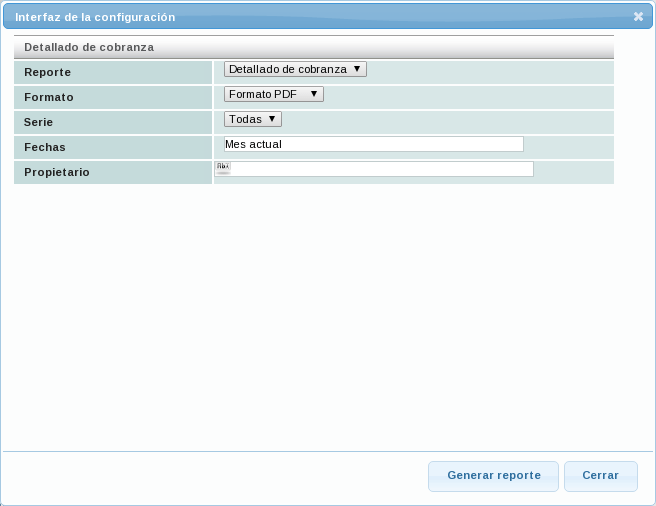
Task: Click the arrow on the Detallado de cobranza dropdown
Action: click(x=358, y=69)
